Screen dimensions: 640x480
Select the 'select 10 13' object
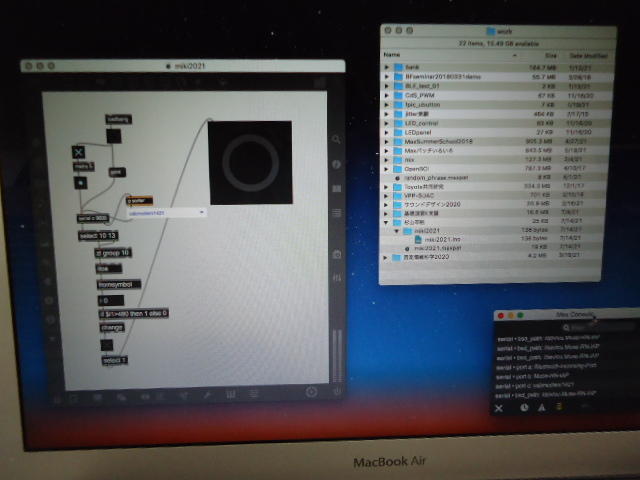(98, 236)
